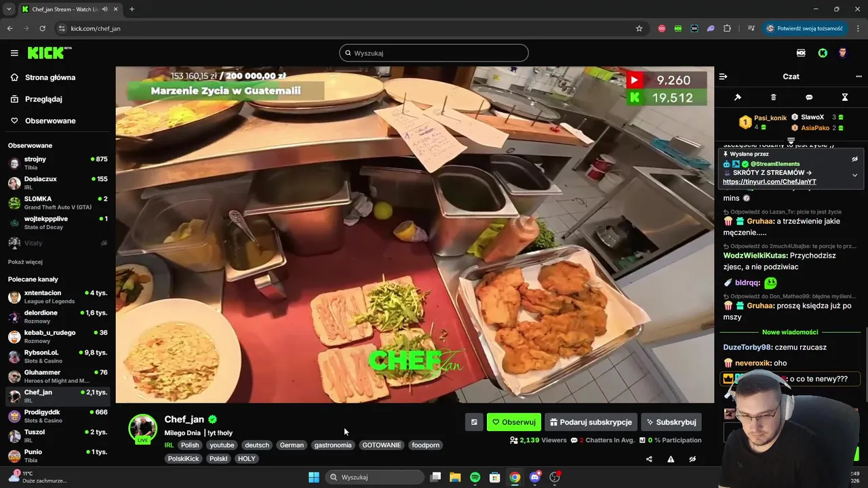Viewport: 868px width, 488px height.
Task: Click the IRL category link under Chef_jan
Action: (x=169, y=445)
